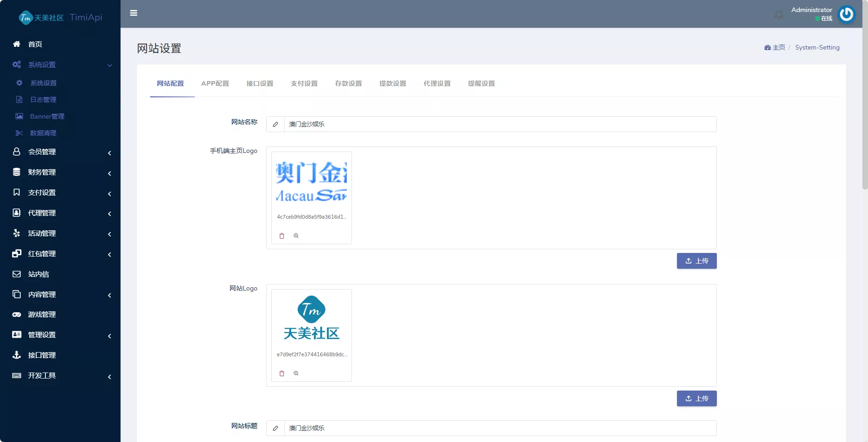
Task: Preview the mobile logo using magnifier icon
Action: tap(296, 236)
